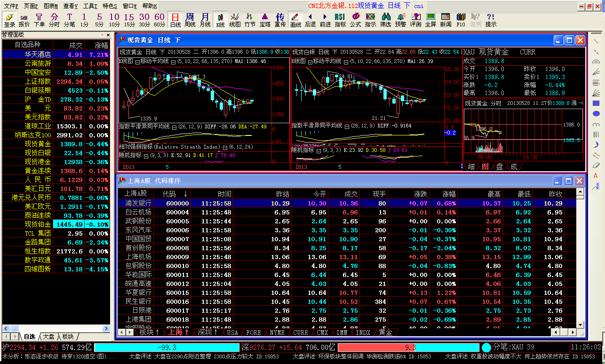Collapse 移动平均线 indicator in silver chart
The height and width of the screenshot is (364, 605).
tap(346, 62)
